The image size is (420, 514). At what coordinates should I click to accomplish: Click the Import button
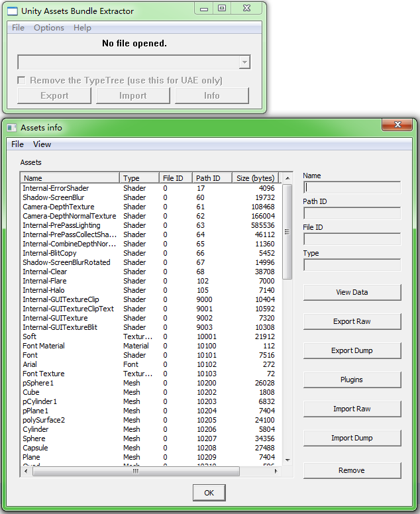[x=132, y=96]
